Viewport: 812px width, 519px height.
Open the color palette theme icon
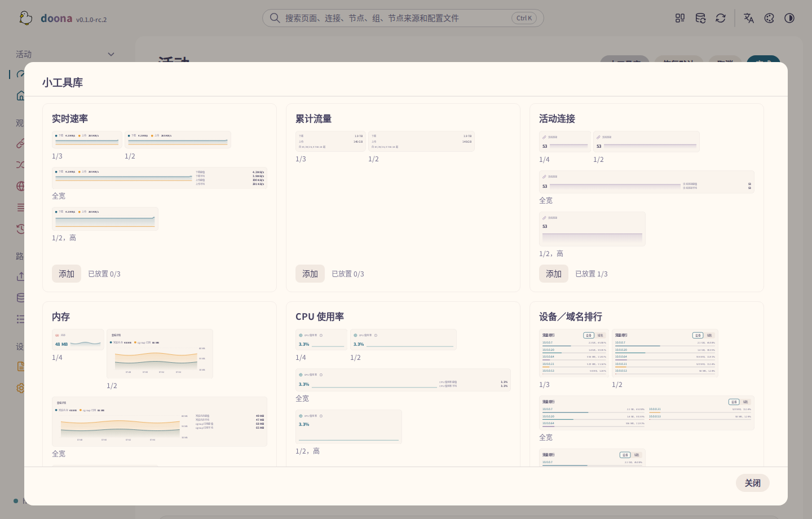(x=769, y=18)
